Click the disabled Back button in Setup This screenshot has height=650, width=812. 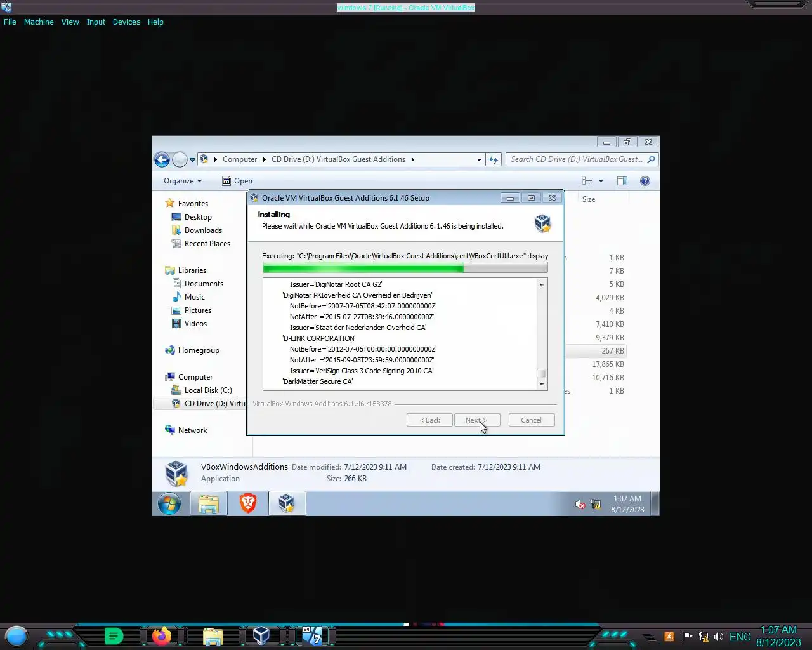click(x=429, y=420)
